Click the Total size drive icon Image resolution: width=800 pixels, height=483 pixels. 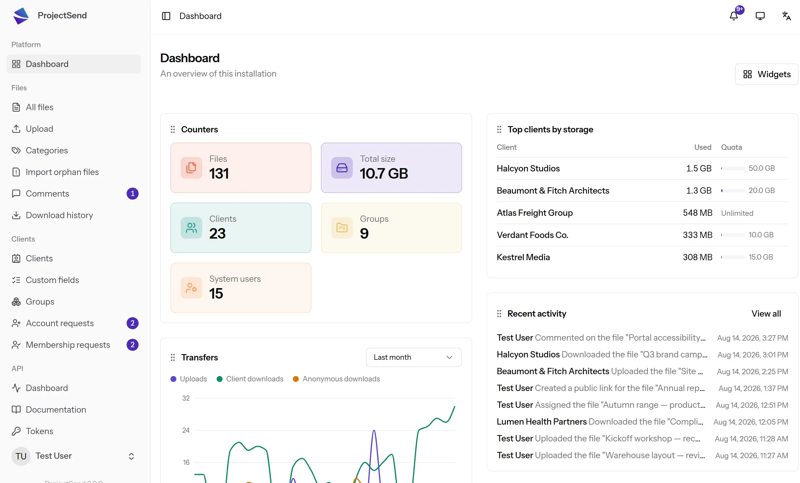click(342, 168)
